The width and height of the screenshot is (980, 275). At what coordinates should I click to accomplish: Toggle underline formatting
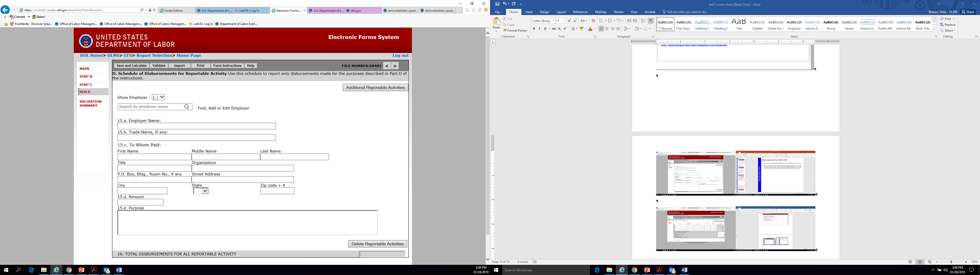coord(545,29)
